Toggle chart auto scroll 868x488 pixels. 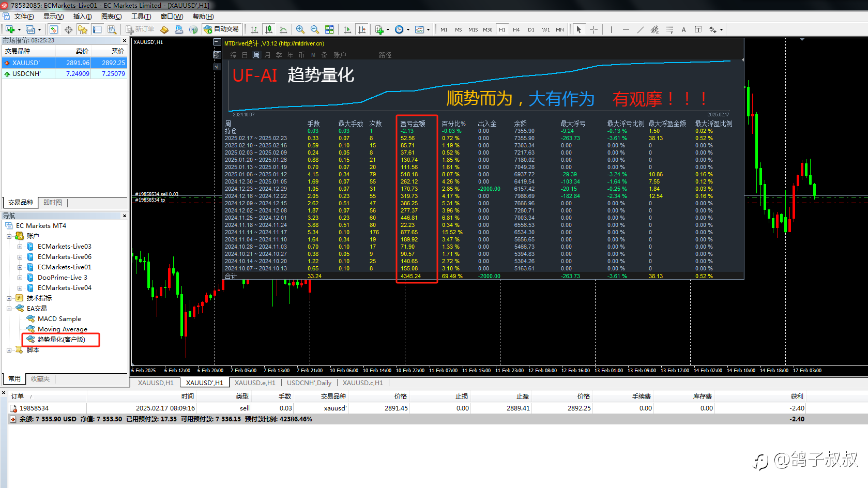pos(347,29)
